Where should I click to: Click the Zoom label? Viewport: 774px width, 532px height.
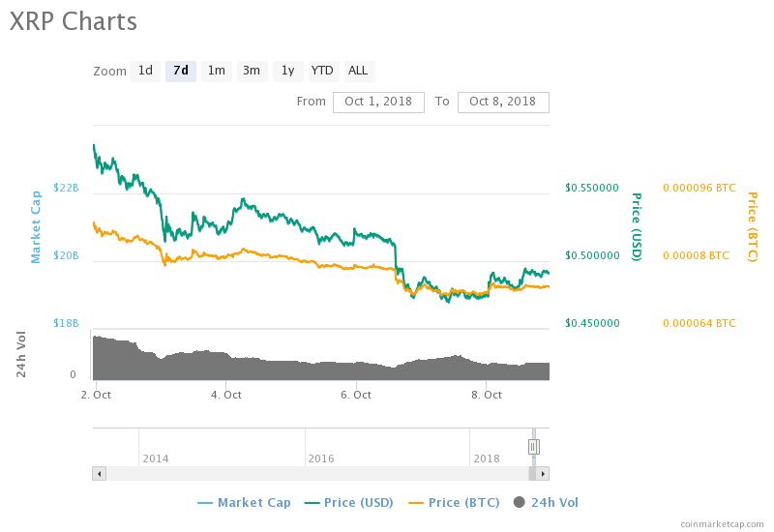[109, 72]
